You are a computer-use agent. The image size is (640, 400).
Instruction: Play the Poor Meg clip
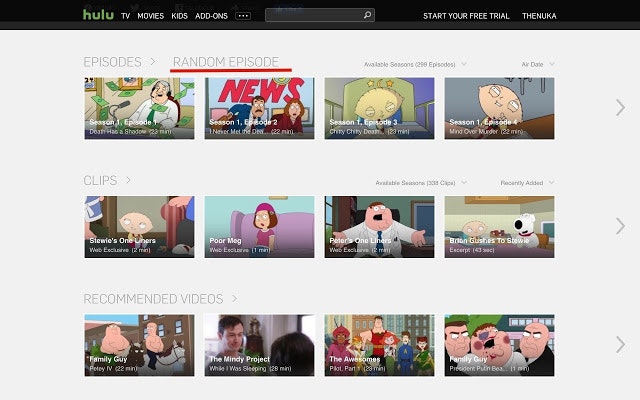coord(259,227)
